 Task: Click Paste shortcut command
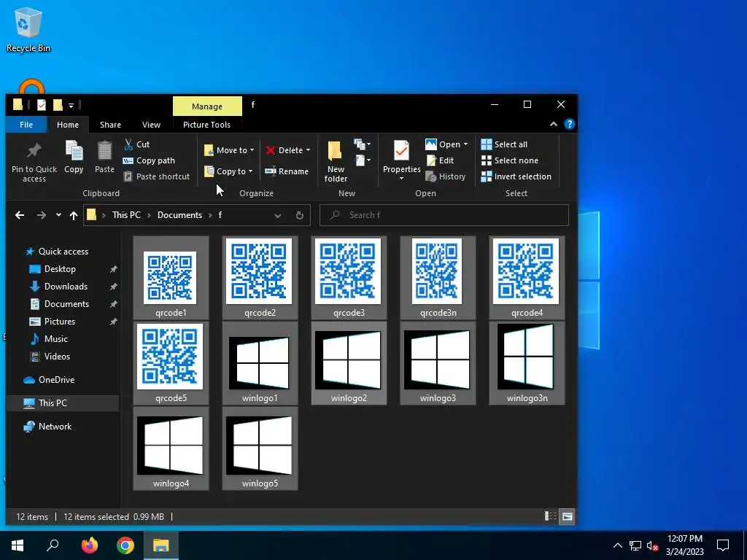point(157,176)
